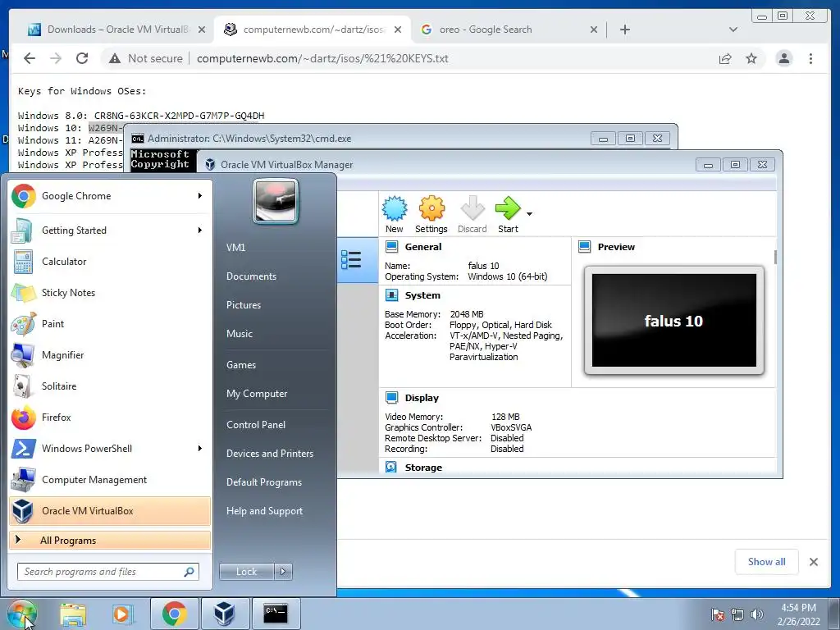Create a new VM with New icon
The width and height of the screenshot is (840, 630).
(395, 214)
